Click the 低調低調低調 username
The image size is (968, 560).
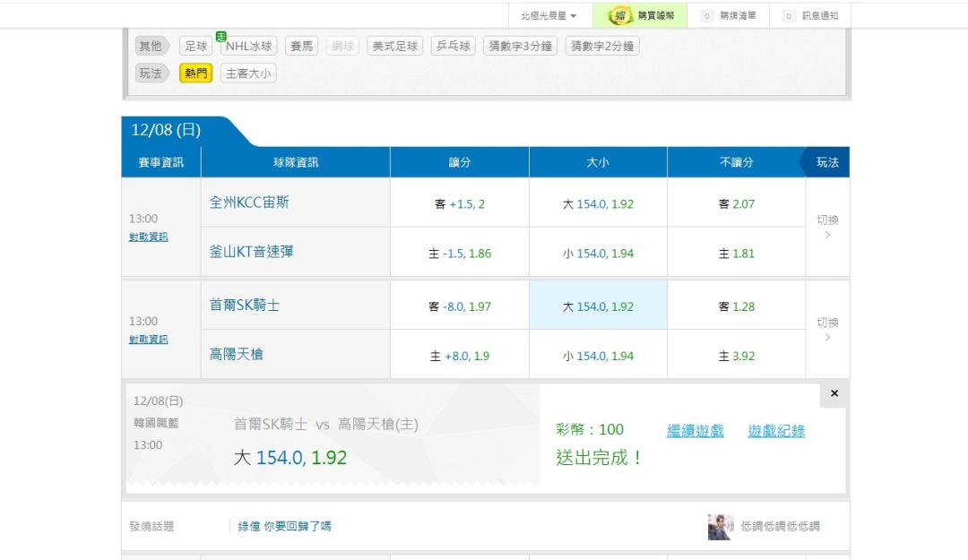(x=780, y=526)
